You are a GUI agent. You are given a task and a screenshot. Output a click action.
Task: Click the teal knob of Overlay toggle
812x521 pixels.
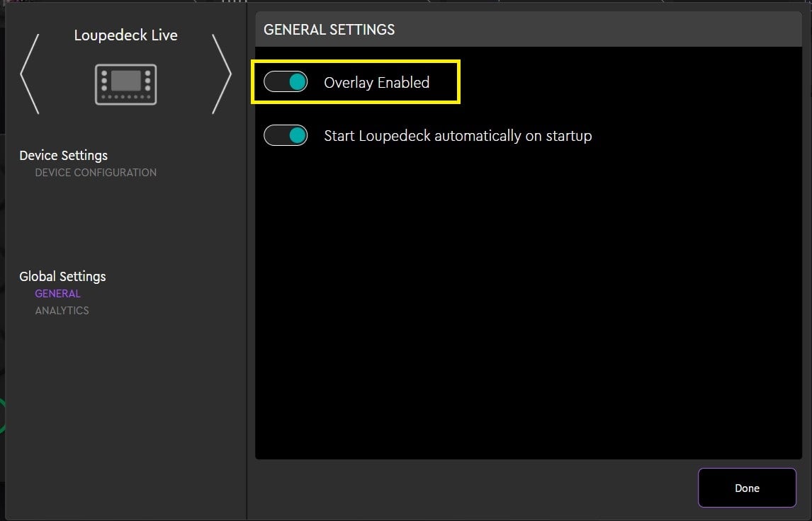click(x=298, y=82)
